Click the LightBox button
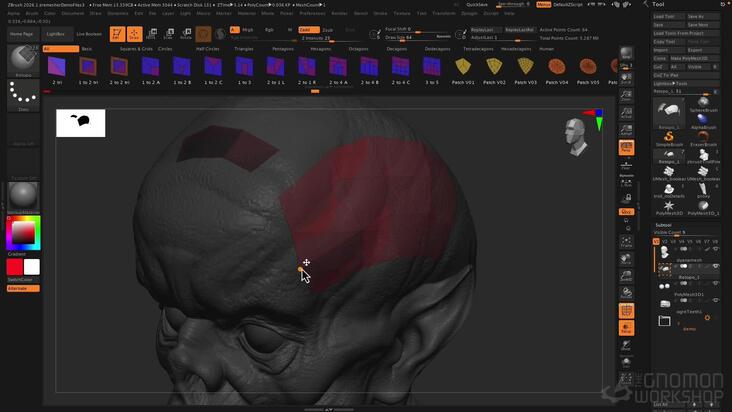This screenshot has width=732, height=412. (56, 34)
